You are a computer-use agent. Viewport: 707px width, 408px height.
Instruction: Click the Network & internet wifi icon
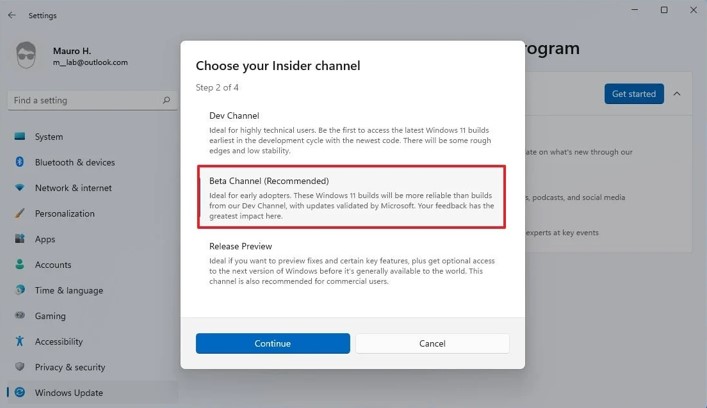[x=19, y=188]
